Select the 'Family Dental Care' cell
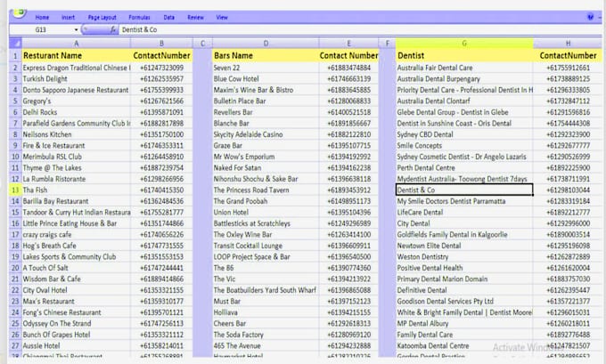The height and width of the screenshot is (364, 606). tap(464, 335)
